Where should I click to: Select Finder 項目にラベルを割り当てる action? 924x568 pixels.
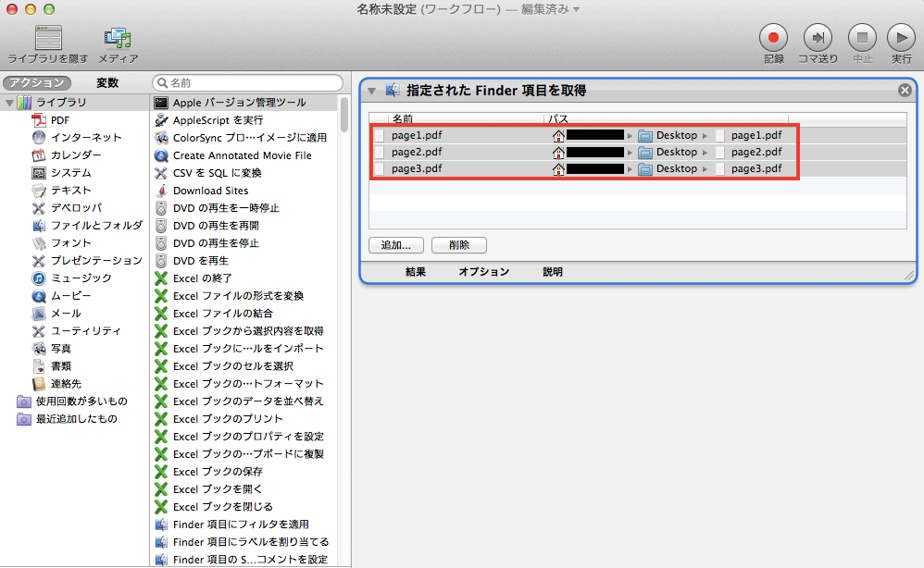tap(244, 542)
